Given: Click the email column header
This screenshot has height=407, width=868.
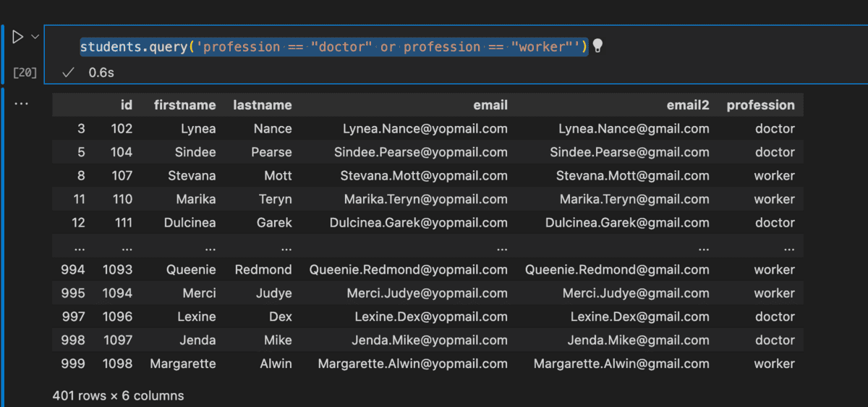Looking at the screenshot, I should click(490, 105).
